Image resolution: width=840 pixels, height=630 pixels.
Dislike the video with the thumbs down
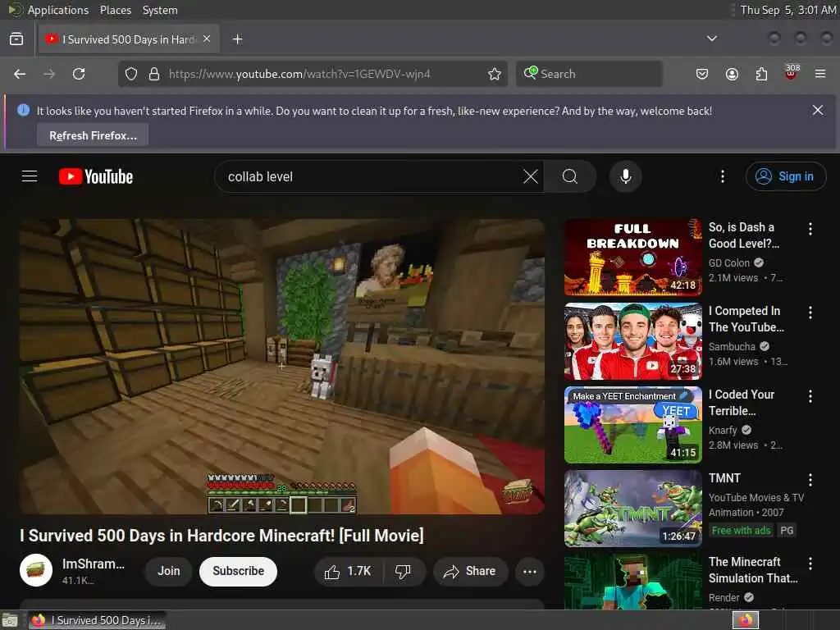click(x=404, y=571)
